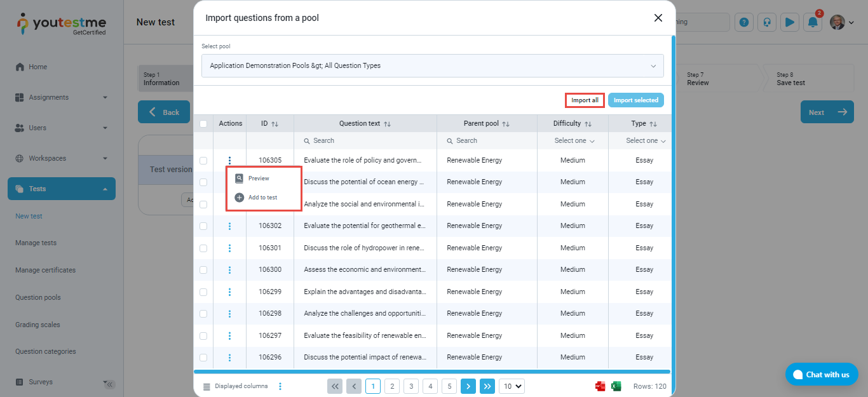868x397 pixels.
Task: Close the import questions dialog
Action: tap(658, 18)
